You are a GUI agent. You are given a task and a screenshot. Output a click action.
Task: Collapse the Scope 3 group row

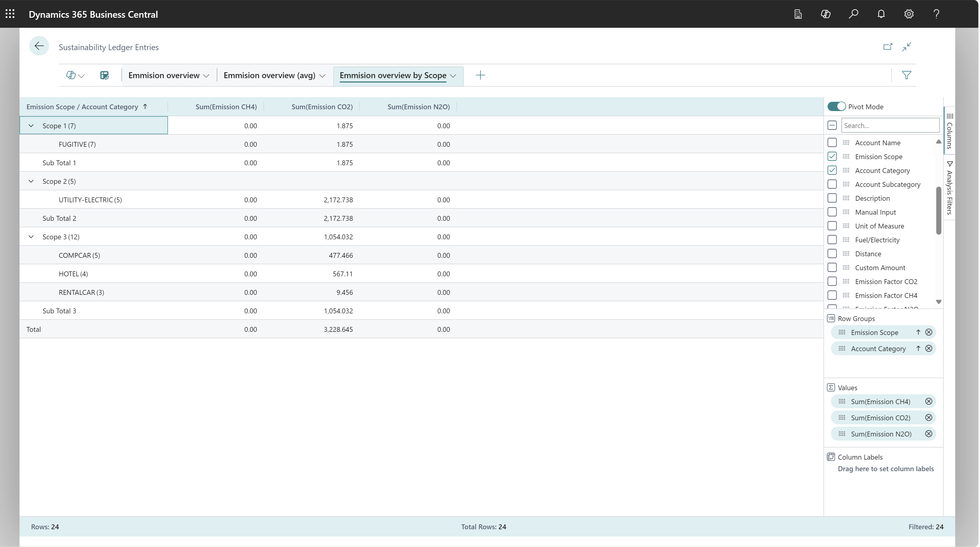click(x=31, y=236)
